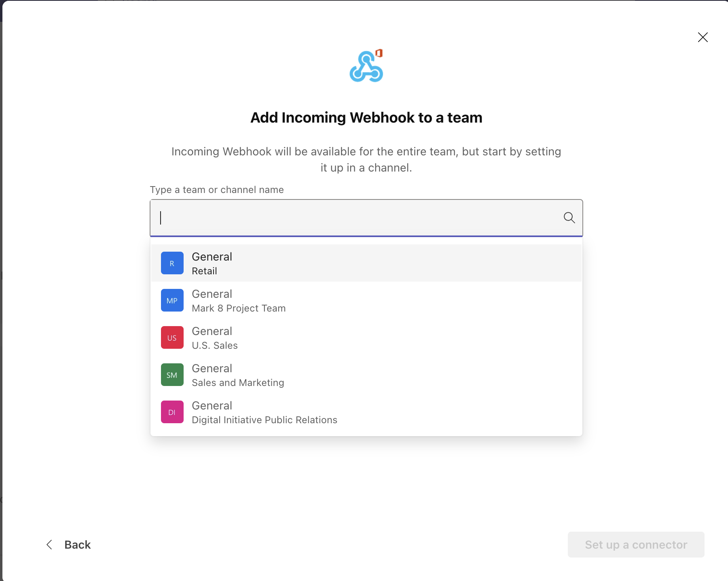Click the 'Retail' team name text

coord(204,271)
